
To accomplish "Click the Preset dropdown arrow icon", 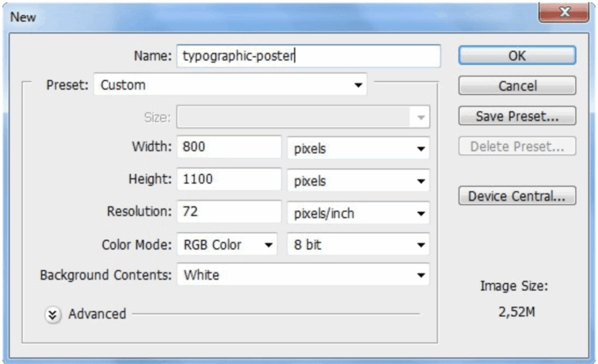I will tap(358, 86).
